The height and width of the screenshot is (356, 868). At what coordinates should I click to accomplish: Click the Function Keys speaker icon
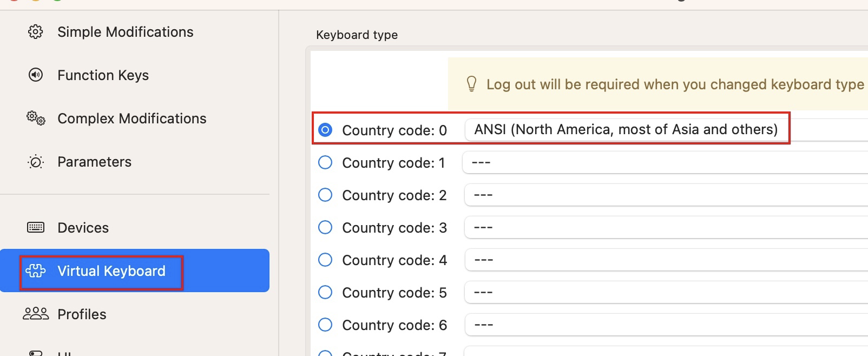pyautogui.click(x=36, y=75)
